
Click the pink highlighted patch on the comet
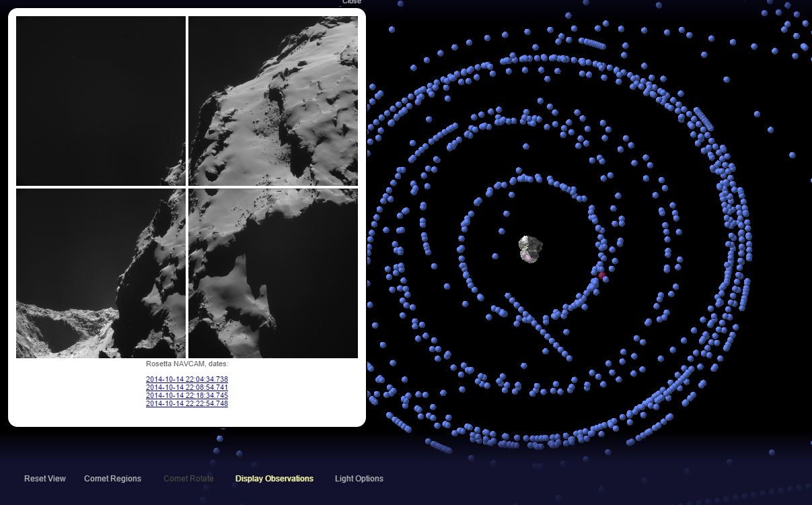click(529, 257)
